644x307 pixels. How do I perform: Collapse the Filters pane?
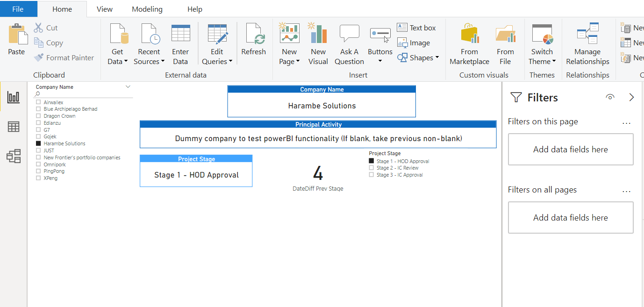tap(631, 97)
